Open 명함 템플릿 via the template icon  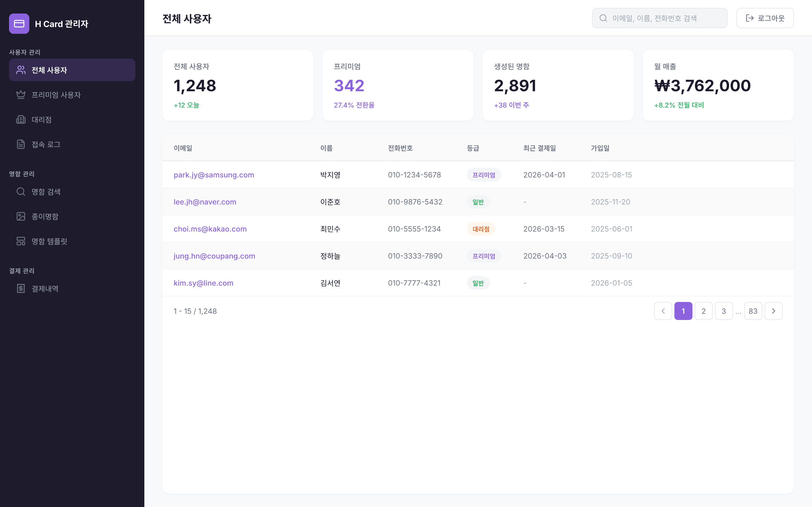[21, 241]
